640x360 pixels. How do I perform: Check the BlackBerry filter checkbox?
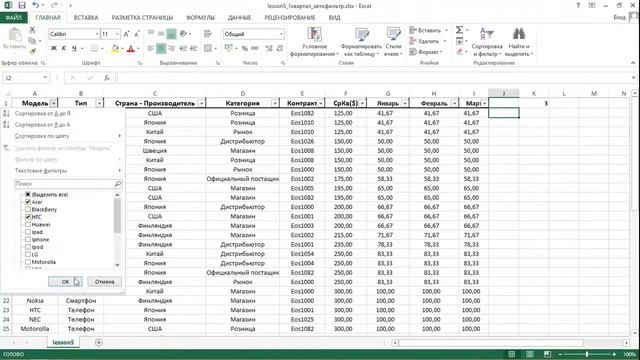click(x=28, y=209)
